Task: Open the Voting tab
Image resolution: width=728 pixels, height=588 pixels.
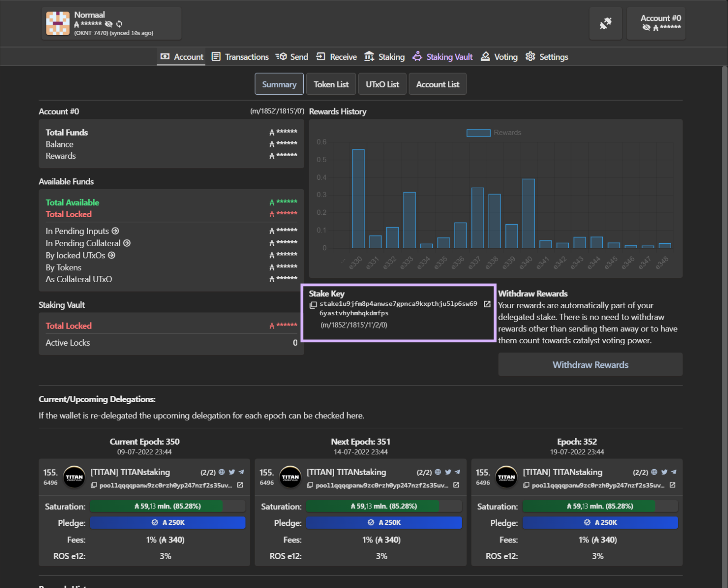Action: coord(499,57)
